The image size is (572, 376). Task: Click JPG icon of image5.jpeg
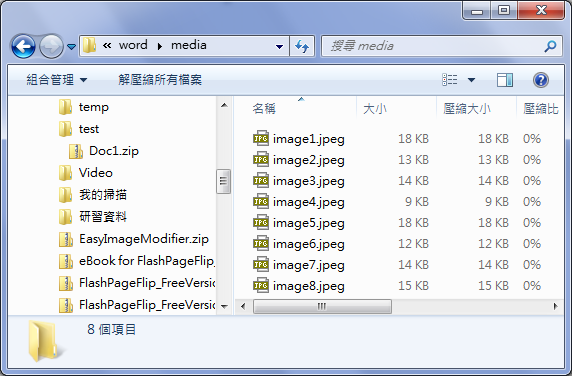(261, 222)
